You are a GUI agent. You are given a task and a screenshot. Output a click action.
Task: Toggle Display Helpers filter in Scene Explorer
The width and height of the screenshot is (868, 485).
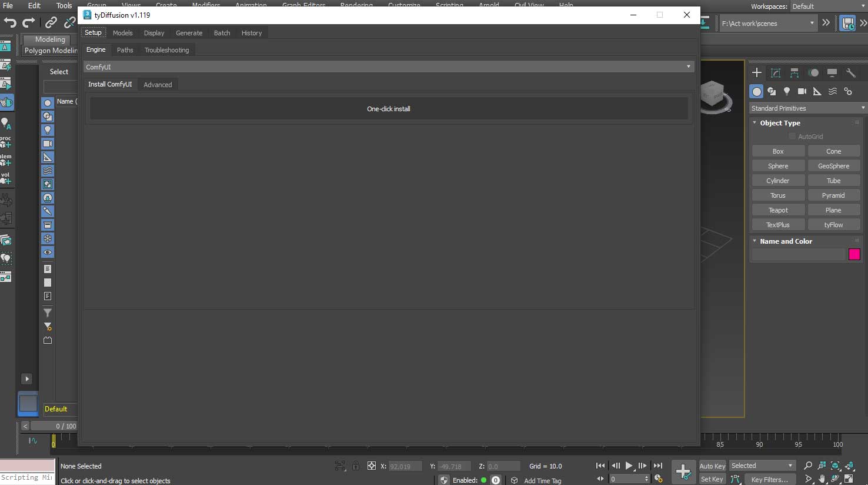48,157
